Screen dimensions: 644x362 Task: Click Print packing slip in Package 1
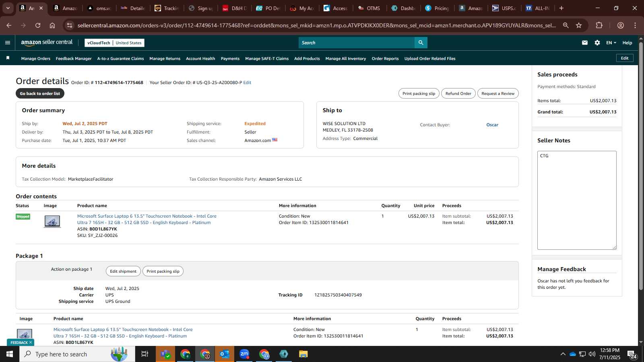[163, 271]
